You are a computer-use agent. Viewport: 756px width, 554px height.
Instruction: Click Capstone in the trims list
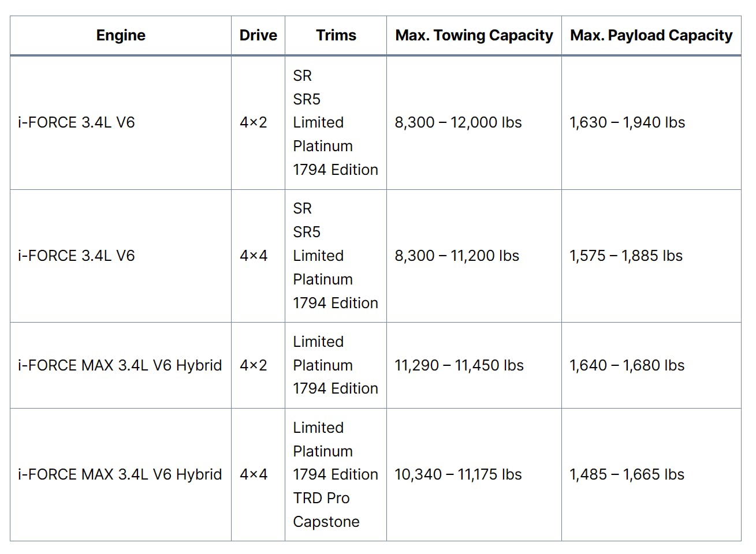(326, 522)
